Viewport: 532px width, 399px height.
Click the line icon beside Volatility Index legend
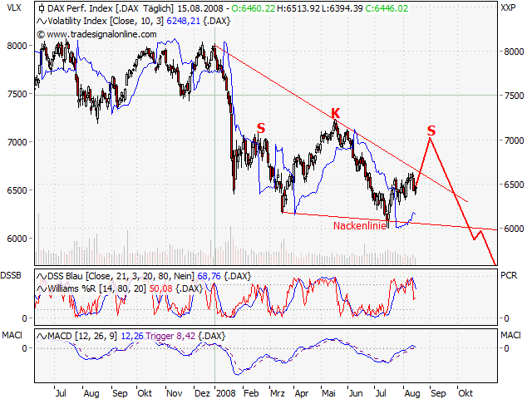coord(42,22)
